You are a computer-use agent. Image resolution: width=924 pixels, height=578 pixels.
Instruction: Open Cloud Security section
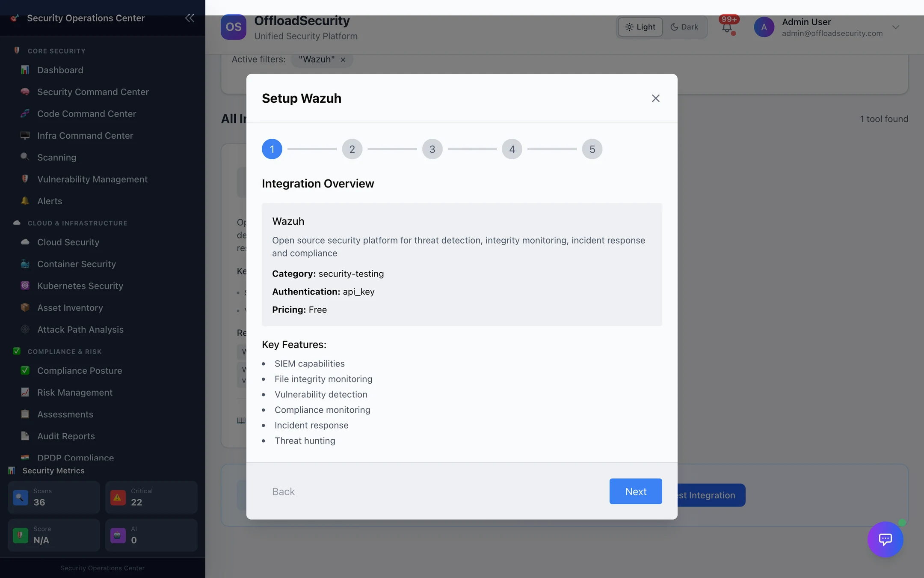(68, 242)
